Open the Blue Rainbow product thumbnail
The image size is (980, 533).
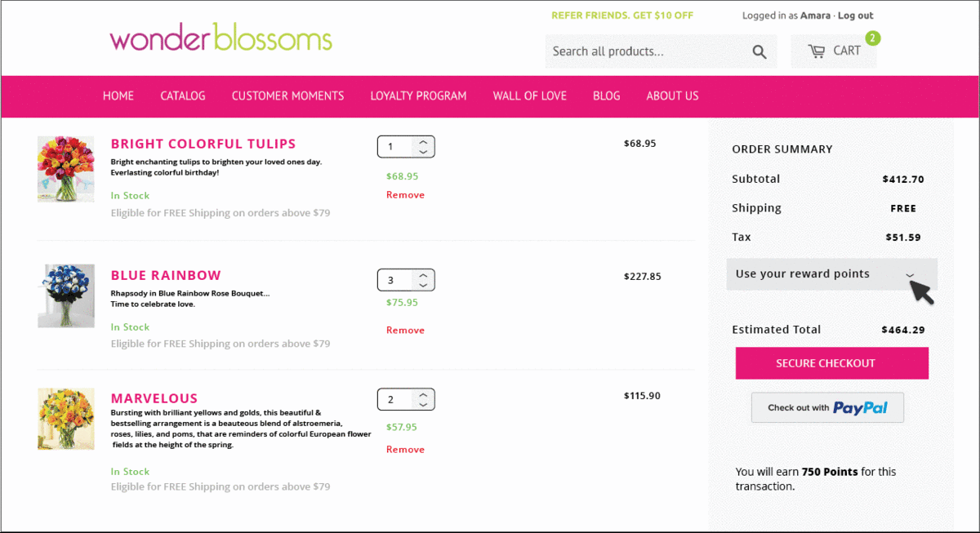tap(65, 295)
